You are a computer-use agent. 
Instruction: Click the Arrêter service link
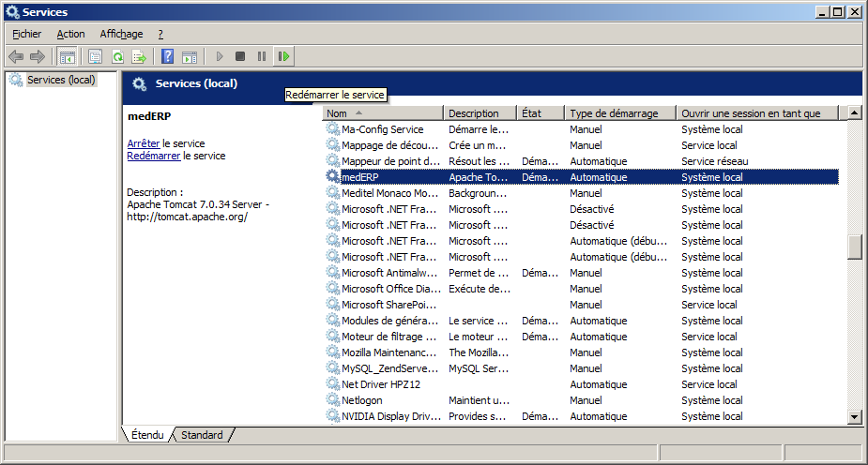coord(144,143)
